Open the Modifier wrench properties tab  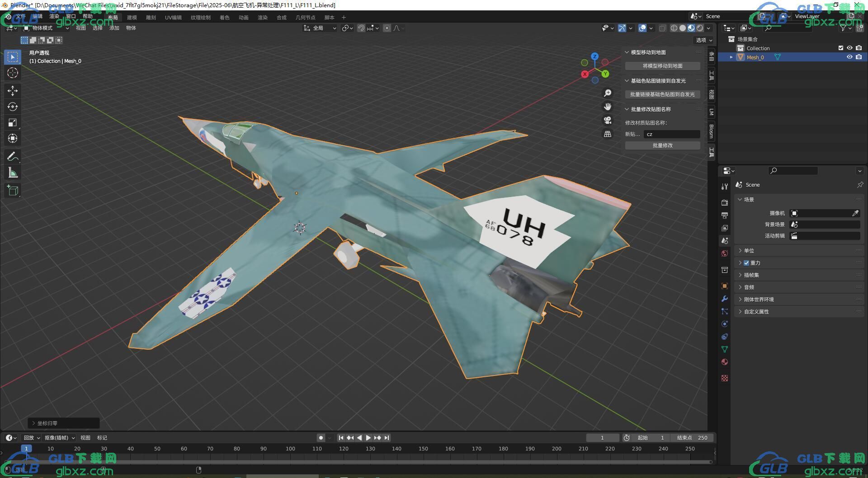(x=725, y=299)
